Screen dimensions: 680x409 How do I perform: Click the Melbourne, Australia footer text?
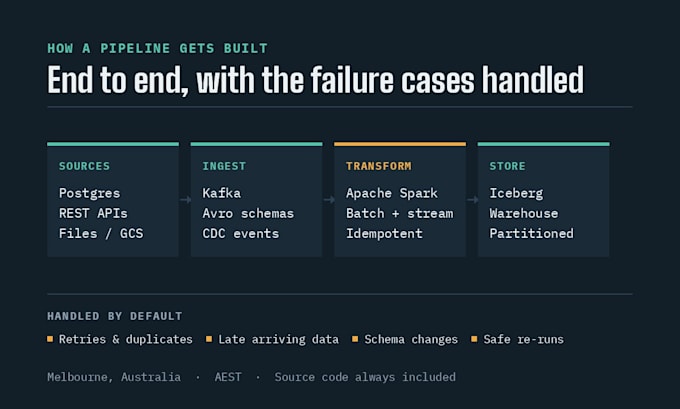coord(114,377)
